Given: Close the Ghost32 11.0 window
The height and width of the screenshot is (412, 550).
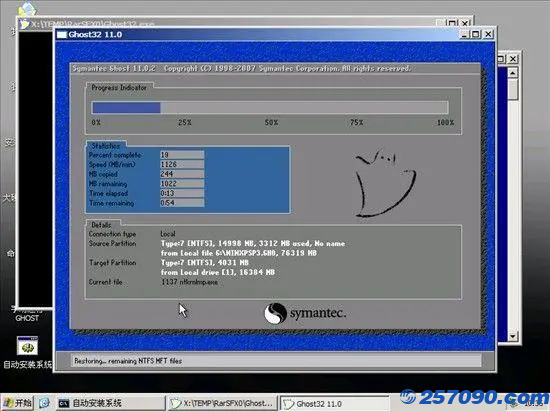Looking at the screenshot, I should tap(488, 34).
